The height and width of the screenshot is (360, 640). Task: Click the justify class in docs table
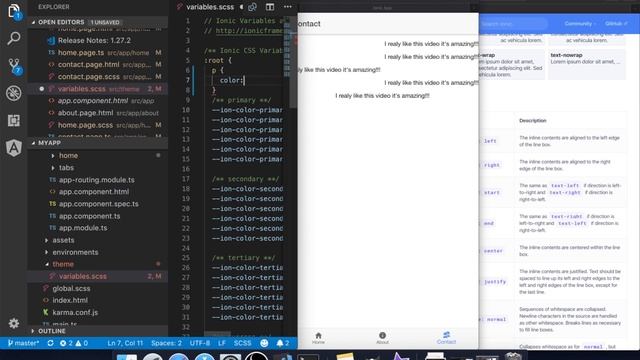(x=495, y=282)
